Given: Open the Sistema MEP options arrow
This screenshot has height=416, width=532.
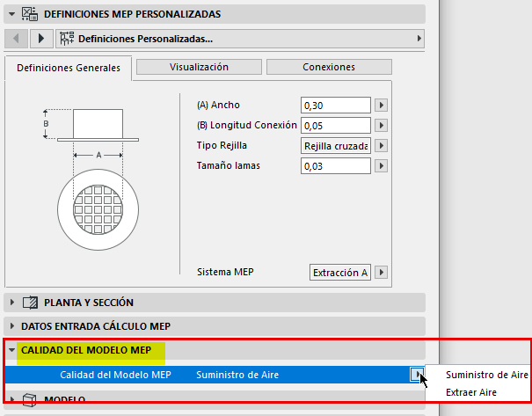Looking at the screenshot, I should (381, 272).
